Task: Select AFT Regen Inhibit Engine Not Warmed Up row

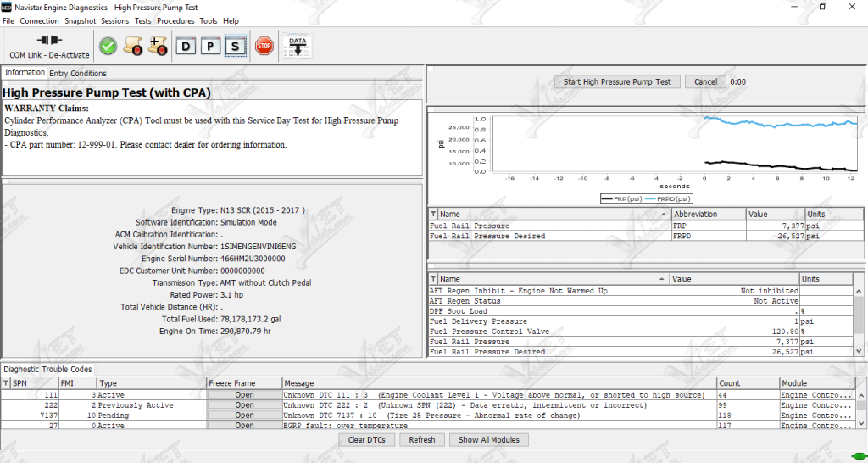Action: [x=641, y=291]
